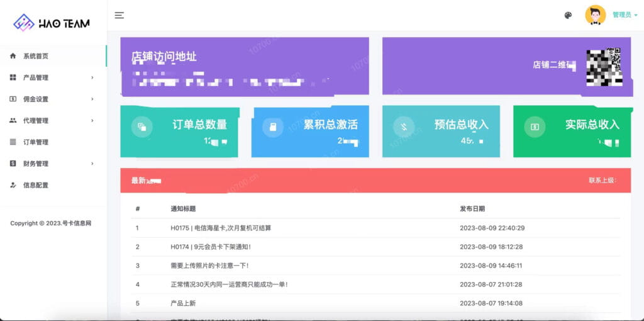The image size is (644, 321).
Task: Open notice 正常情况30天内同一运营商只能成功一单
Action: click(x=229, y=284)
